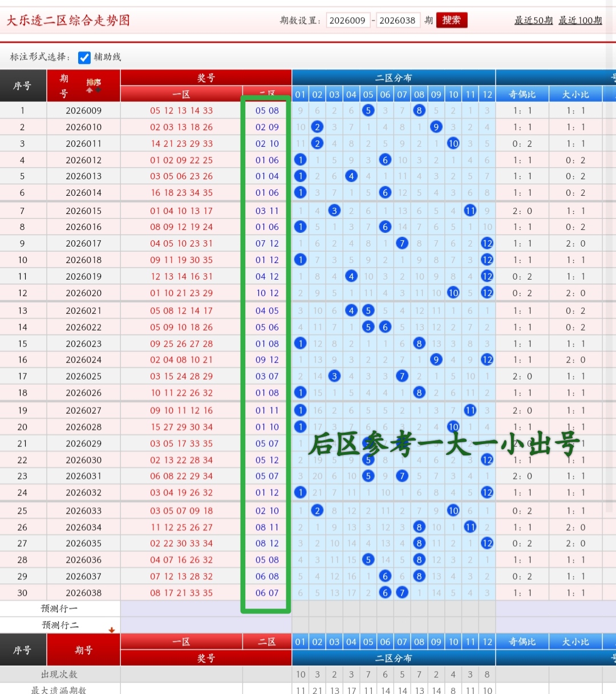This screenshot has height=694, width=616.
Task: Click the 预测行一 row label
Action: click(x=59, y=609)
